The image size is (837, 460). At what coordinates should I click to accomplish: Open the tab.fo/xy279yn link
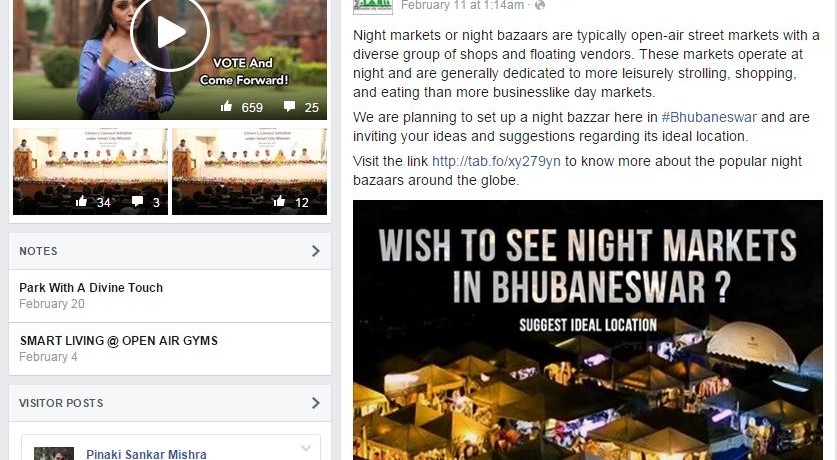(x=496, y=161)
